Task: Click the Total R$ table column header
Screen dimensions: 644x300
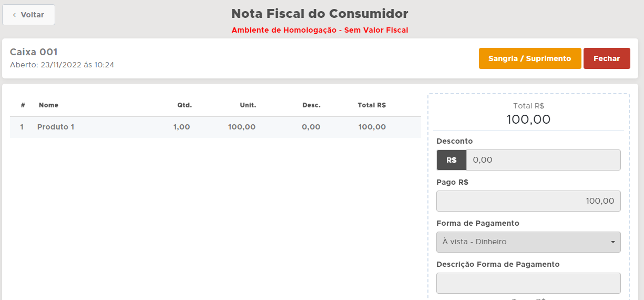Action: pyautogui.click(x=372, y=105)
